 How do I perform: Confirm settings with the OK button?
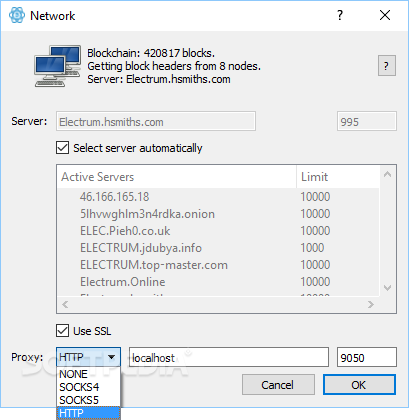pyautogui.click(x=359, y=385)
